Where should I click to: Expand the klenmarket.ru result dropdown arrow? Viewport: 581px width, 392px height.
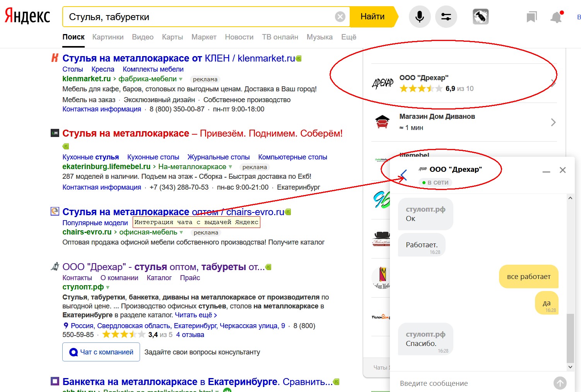pyautogui.click(x=180, y=79)
